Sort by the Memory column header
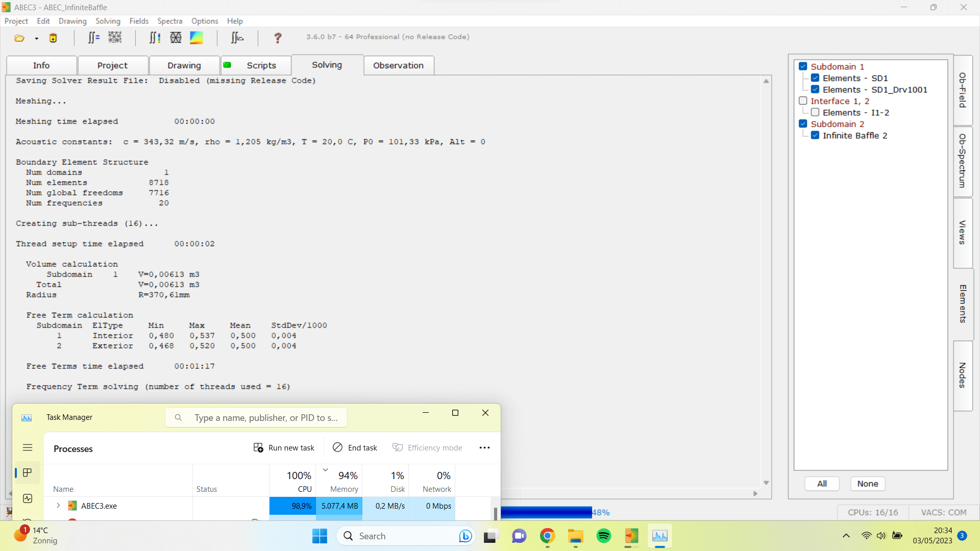Screen dimensions: 980x551 339,481
